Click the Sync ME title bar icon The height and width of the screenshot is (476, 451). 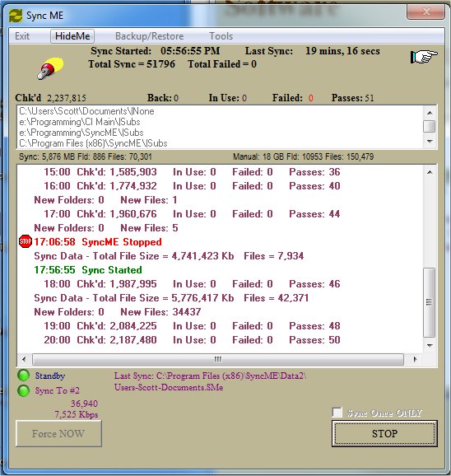tap(16, 16)
